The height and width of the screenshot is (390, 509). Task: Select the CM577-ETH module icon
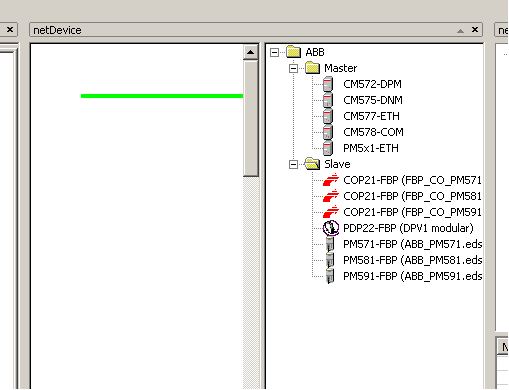(x=328, y=116)
